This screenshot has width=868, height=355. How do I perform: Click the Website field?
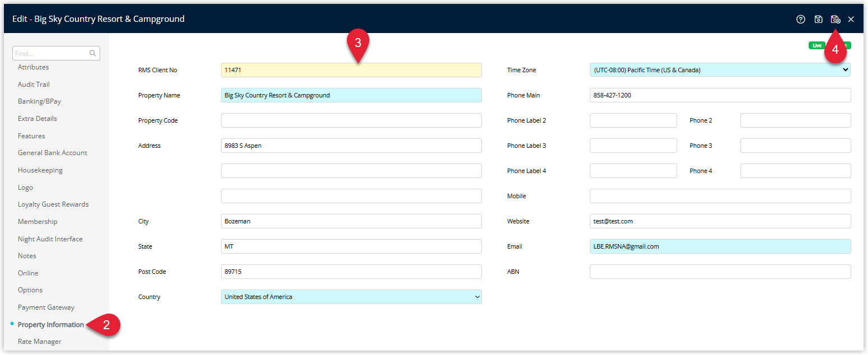tap(720, 221)
